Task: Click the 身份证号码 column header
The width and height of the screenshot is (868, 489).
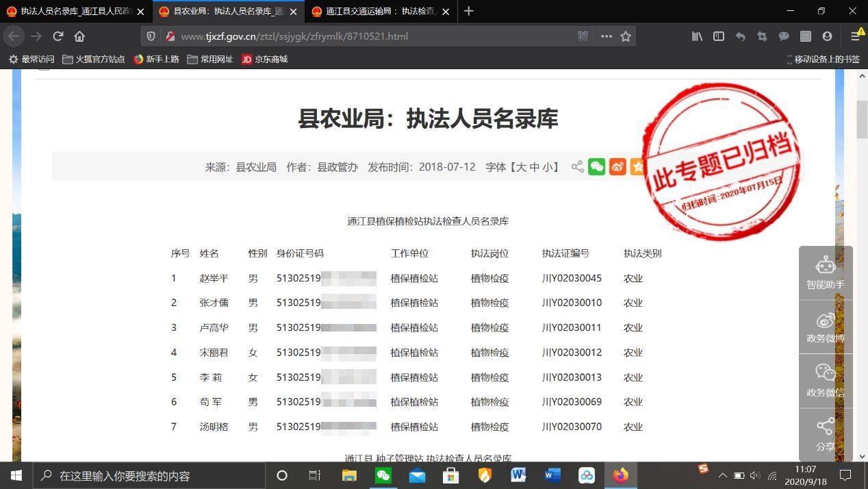Action: [300, 253]
